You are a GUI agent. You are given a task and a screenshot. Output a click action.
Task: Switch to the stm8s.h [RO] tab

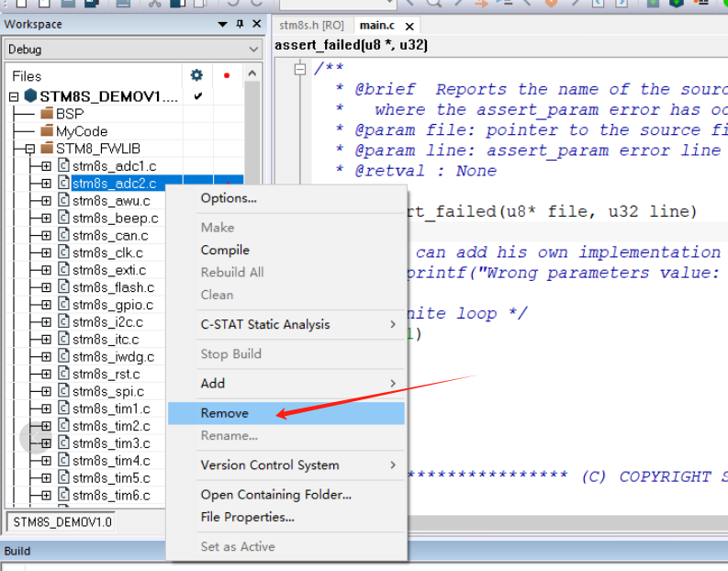click(311, 25)
